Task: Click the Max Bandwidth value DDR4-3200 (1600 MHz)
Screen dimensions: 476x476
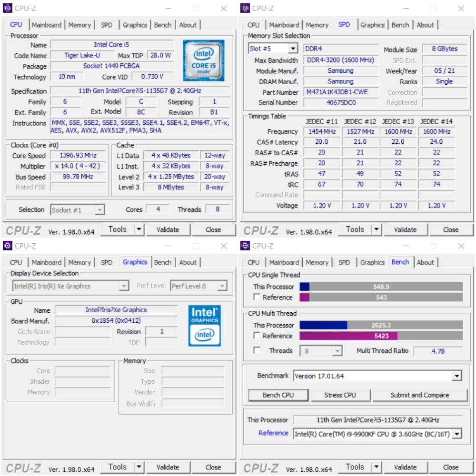Action: click(x=341, y=60)
